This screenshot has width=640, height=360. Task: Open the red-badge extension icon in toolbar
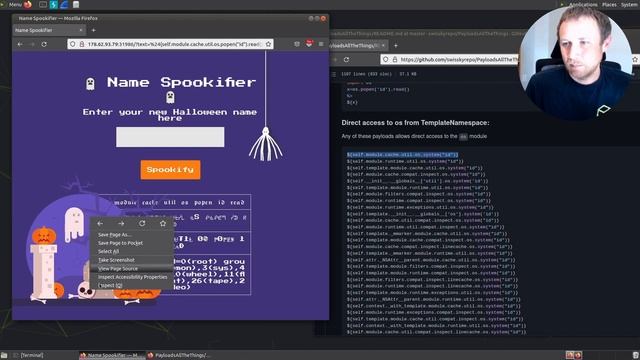309,44
